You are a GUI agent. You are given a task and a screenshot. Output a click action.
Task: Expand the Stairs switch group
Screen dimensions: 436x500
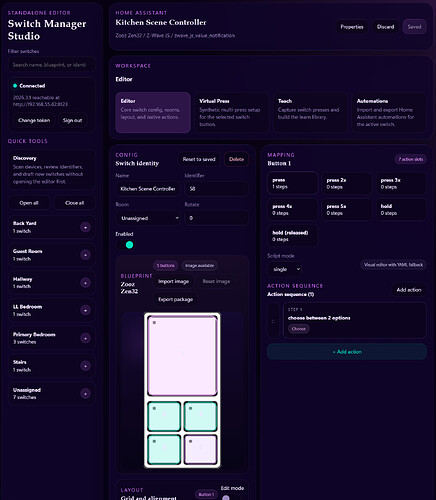51,366
